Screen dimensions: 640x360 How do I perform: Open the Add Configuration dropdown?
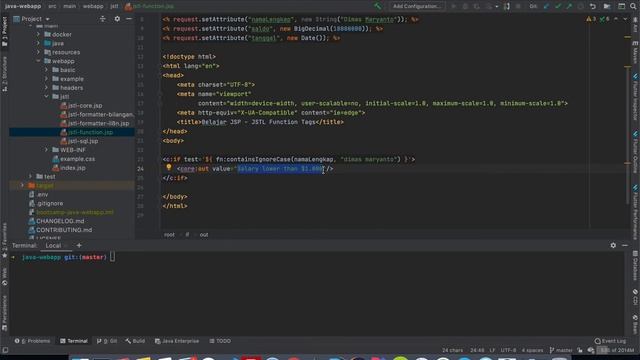[417, 6]
